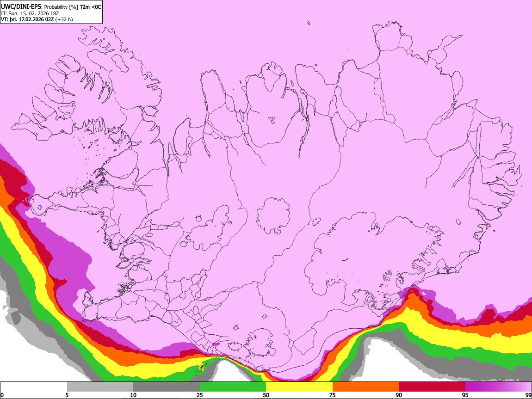The width and height of the screenshot is (532, 399).
Task: Click the legend label '50'
Action: [266, 395]
